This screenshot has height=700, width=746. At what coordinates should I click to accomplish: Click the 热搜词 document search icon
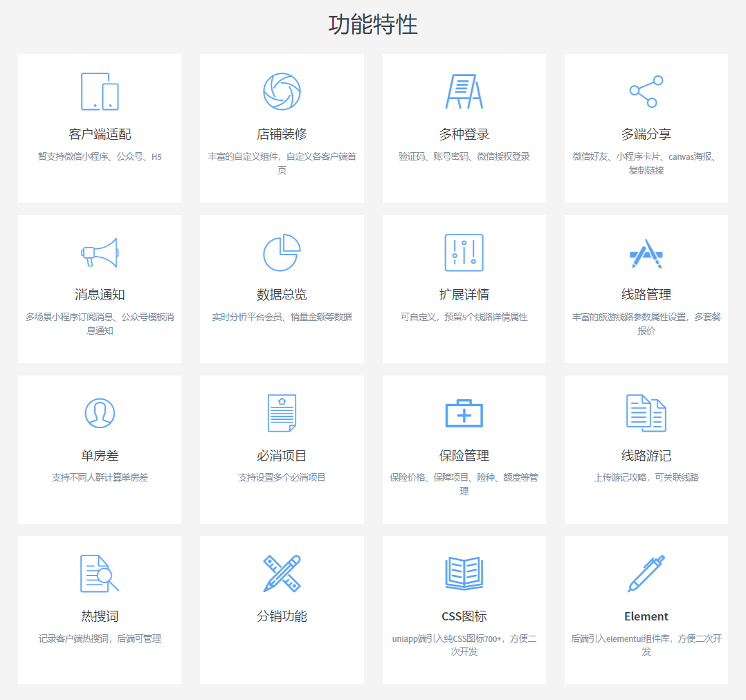click(x=100, y=573)
